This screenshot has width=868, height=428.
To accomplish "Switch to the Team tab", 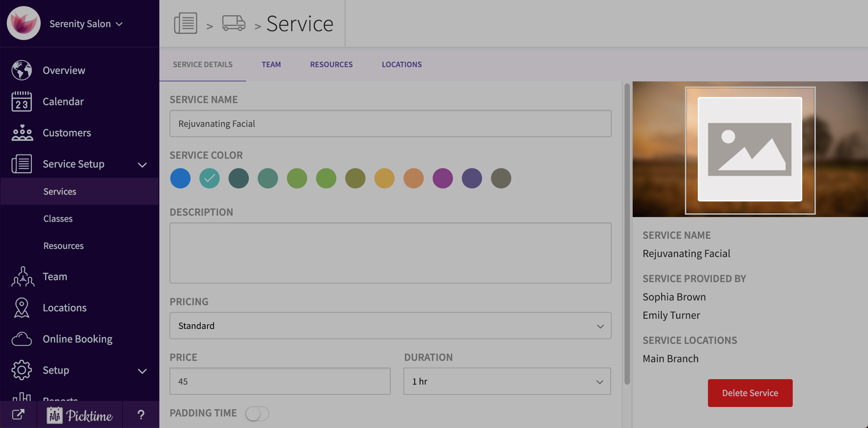I will (271, 64).
